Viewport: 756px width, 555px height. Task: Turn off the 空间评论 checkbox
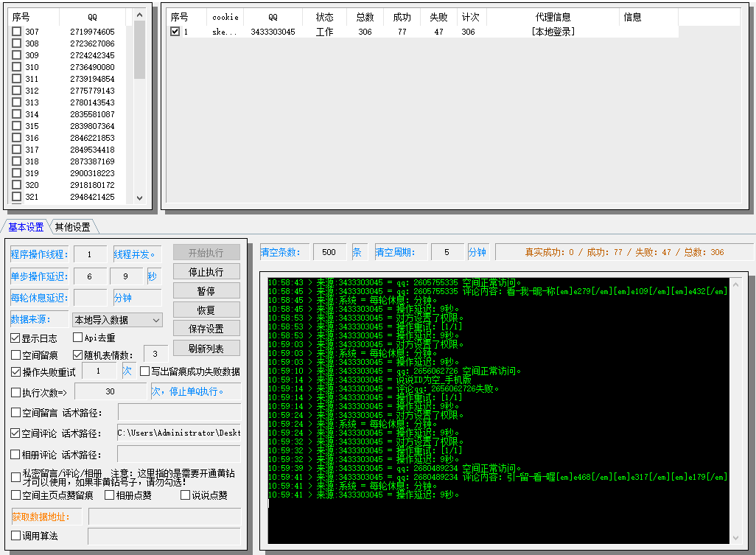(15, 433)
